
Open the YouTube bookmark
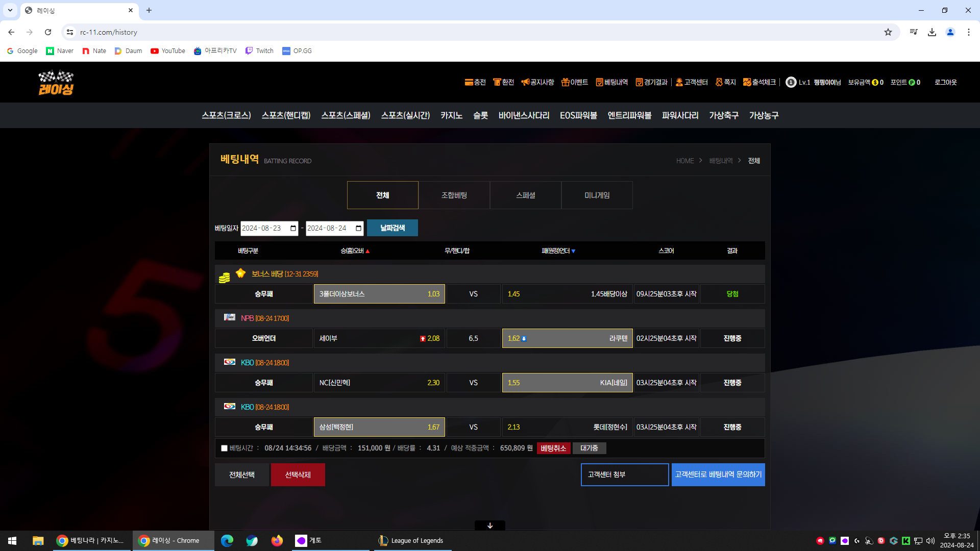[x=168, y=51]
